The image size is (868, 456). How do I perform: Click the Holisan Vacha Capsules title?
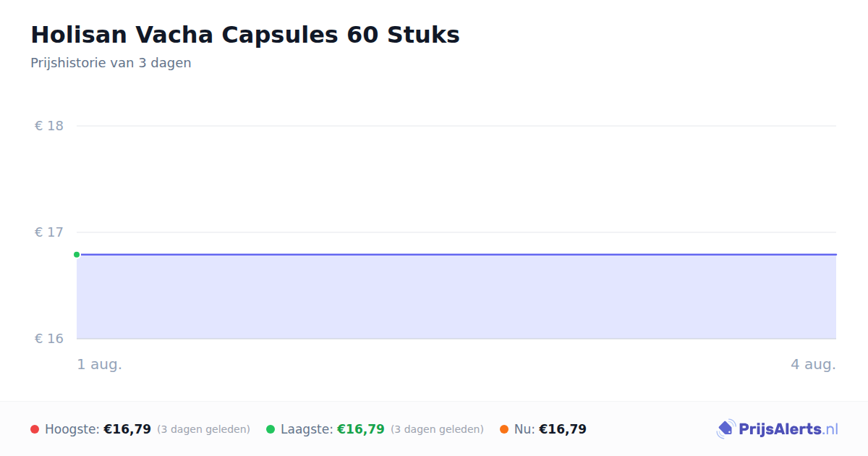[245, 35]
